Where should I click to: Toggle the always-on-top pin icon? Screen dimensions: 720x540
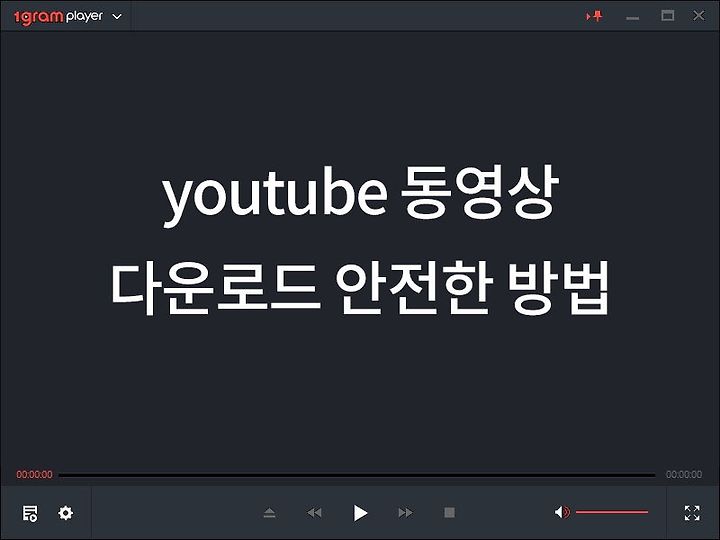point(595,16)
